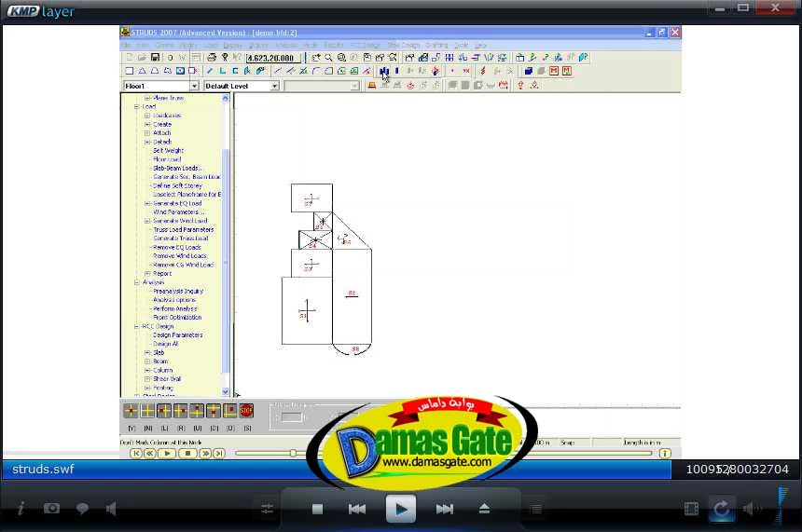Select Remove EQ Loads tree item
This screenshot has width=802, height=532.
[177, 247]
